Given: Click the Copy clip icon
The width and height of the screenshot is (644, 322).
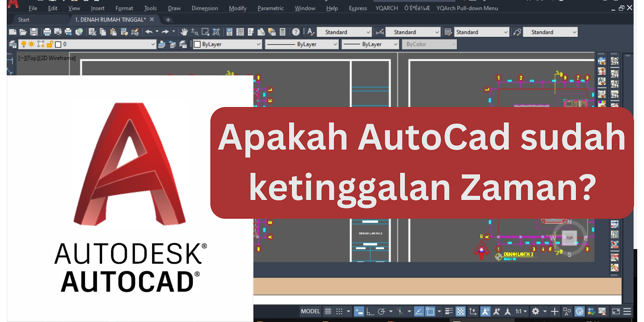Looking at the screenshot, I should pos(103,32).
